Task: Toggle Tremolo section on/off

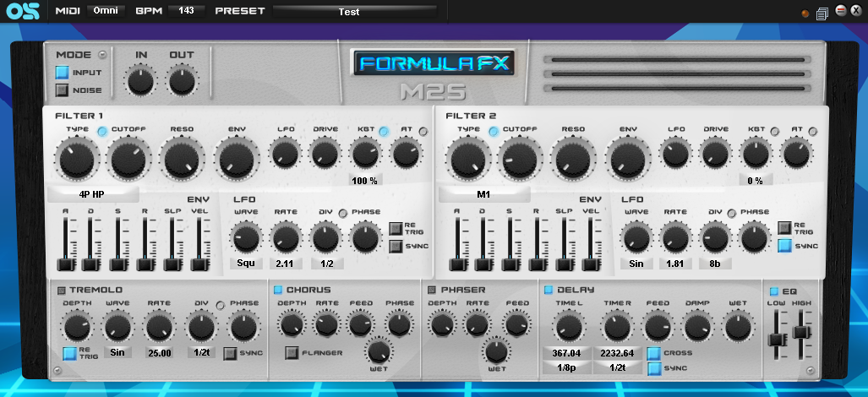Action: (62, 290)
